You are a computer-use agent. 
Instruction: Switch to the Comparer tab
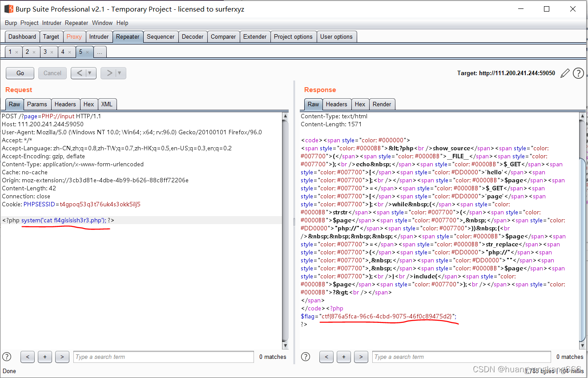click(223, 37)
